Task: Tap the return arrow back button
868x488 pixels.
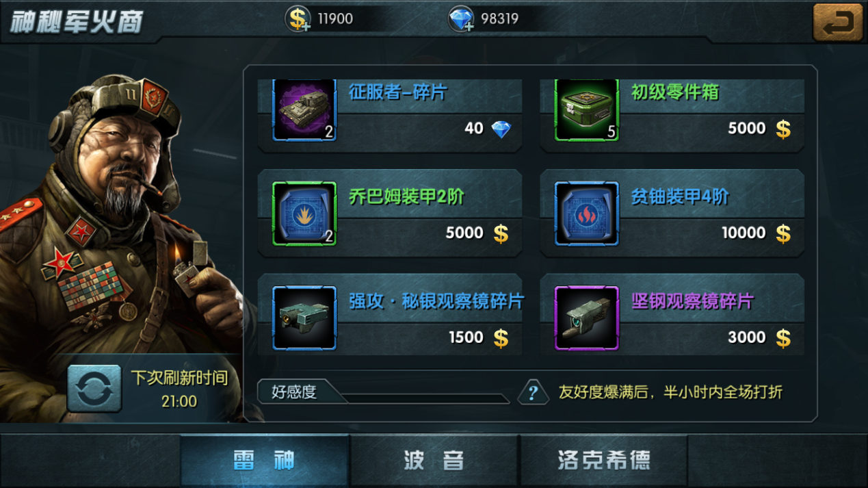Action: 838,23
